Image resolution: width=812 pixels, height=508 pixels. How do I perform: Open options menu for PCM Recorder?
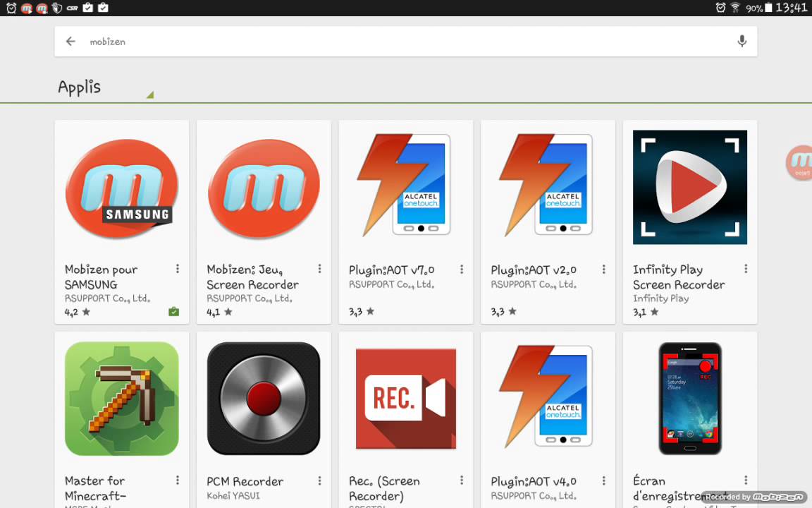click(x=319, y=480)
